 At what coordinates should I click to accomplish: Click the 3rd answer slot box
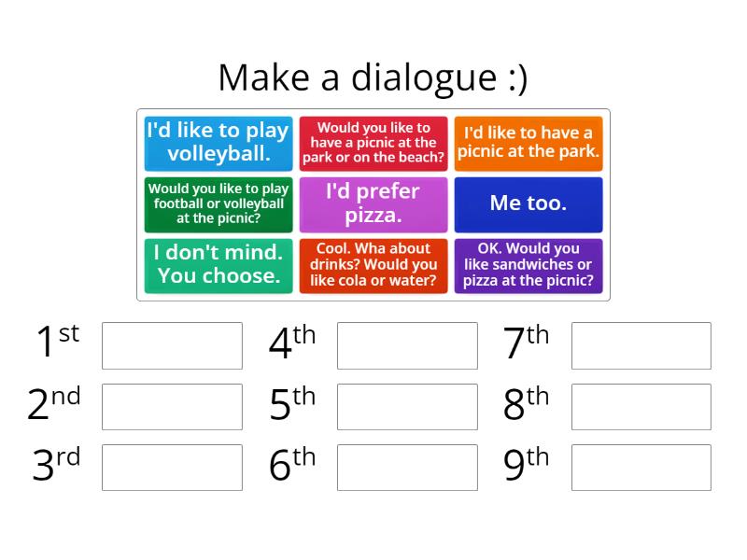tap(172, 468)
